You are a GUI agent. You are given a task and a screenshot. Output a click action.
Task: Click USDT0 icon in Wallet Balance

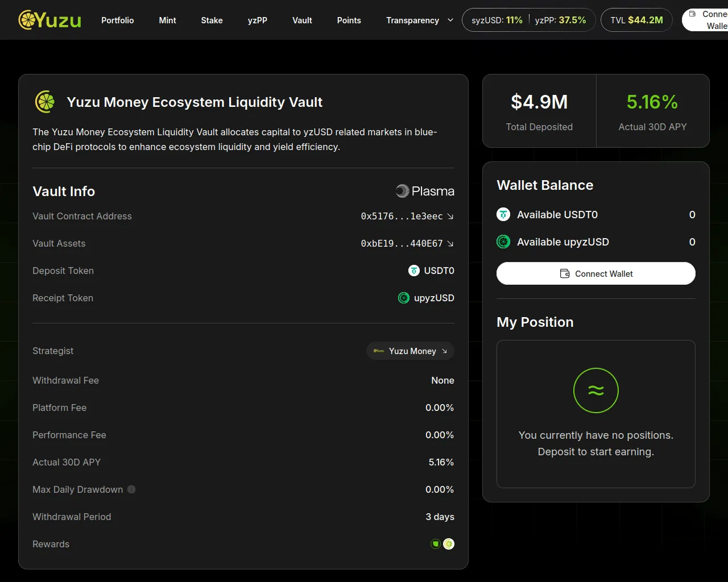tap(503, 215)
